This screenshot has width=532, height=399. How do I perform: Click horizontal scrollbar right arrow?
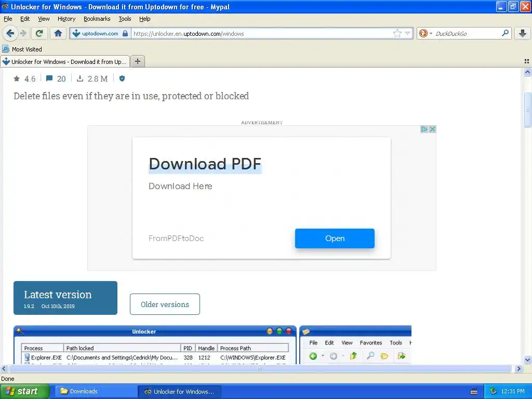click(518, 368)
